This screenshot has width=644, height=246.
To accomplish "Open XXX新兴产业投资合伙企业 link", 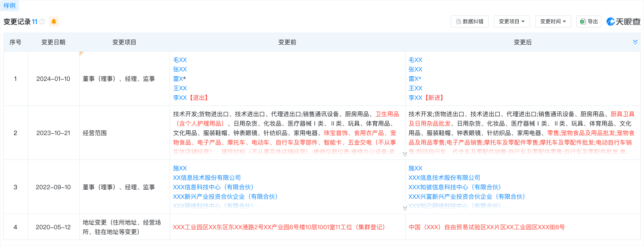I will tap(226, 197).
